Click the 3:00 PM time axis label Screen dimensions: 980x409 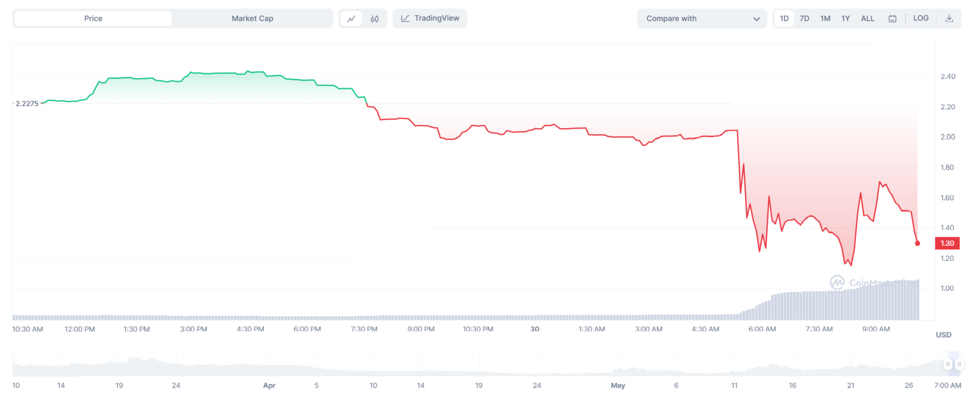194,329
